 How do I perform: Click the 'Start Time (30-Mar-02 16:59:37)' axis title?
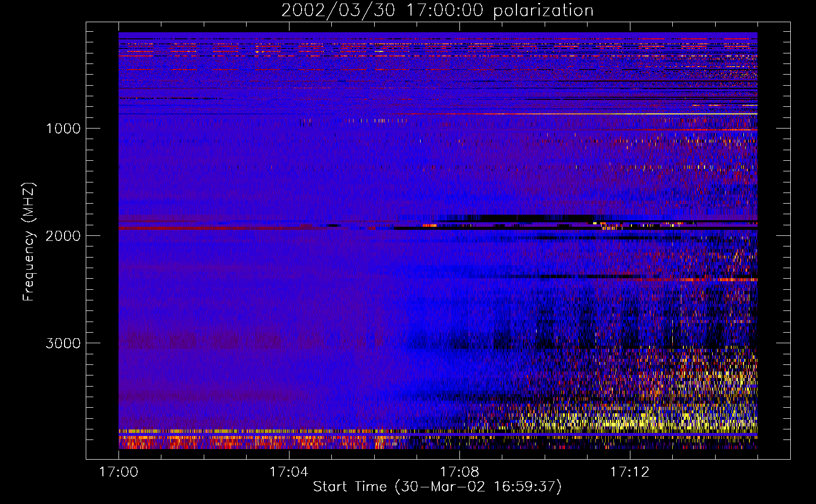point(437,487)
